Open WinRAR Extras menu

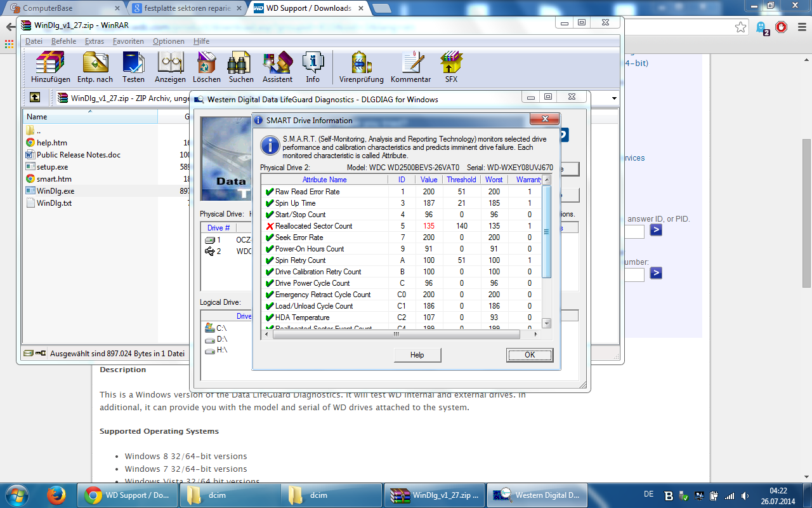click(x=95, y=41)
